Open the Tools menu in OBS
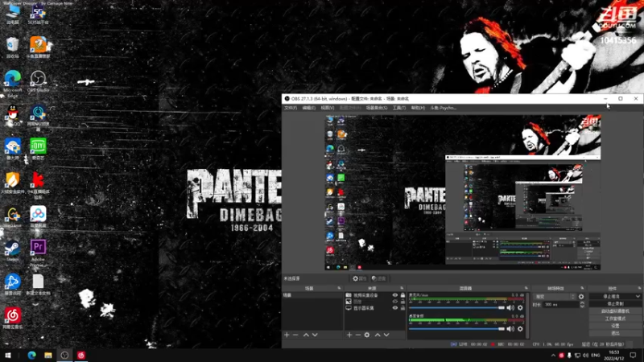Viewport: 644px width, 362px height. tap(398, 108)
